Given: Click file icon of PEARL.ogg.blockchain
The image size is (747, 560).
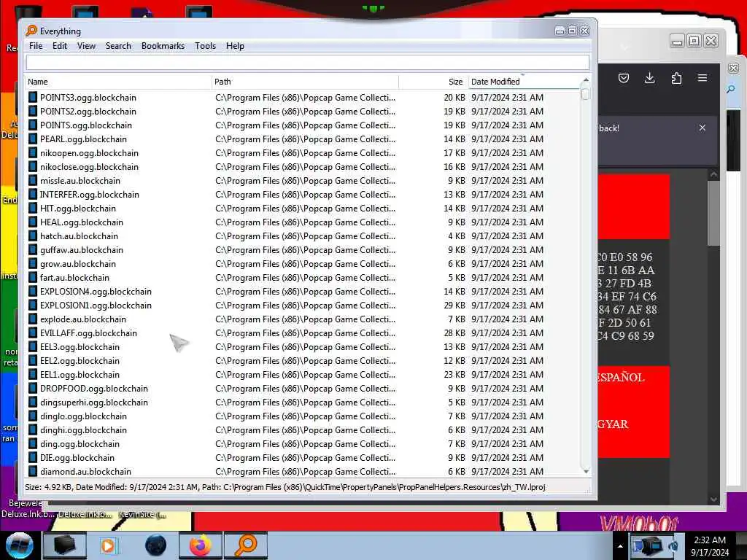Looking at the screenshot, I should (x=32, y=139).
